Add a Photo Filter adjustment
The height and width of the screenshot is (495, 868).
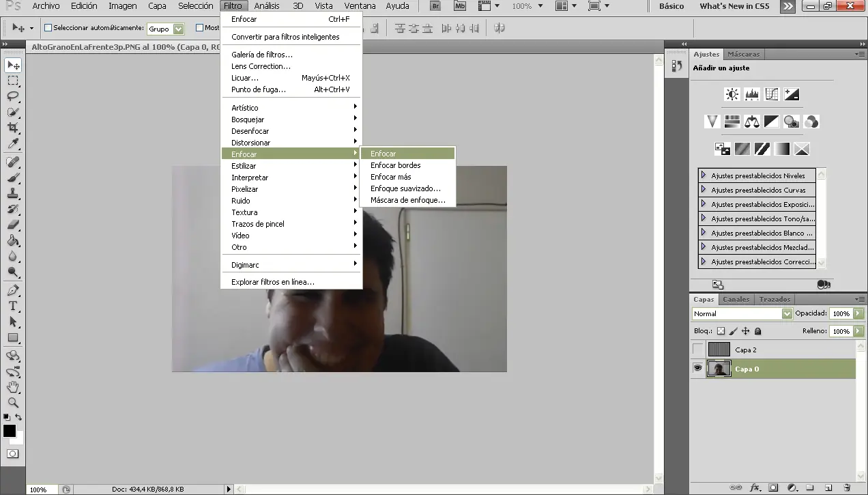(792, 122)
